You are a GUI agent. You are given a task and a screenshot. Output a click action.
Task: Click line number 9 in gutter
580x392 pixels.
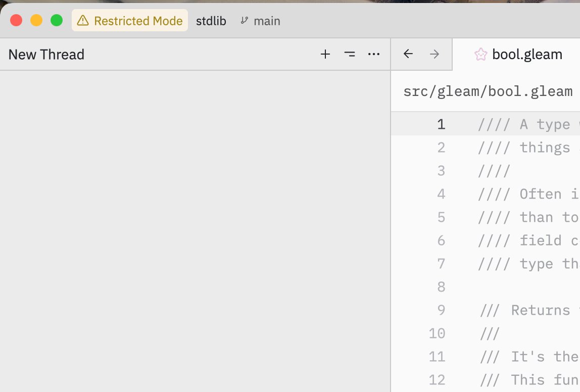point(441,310)
